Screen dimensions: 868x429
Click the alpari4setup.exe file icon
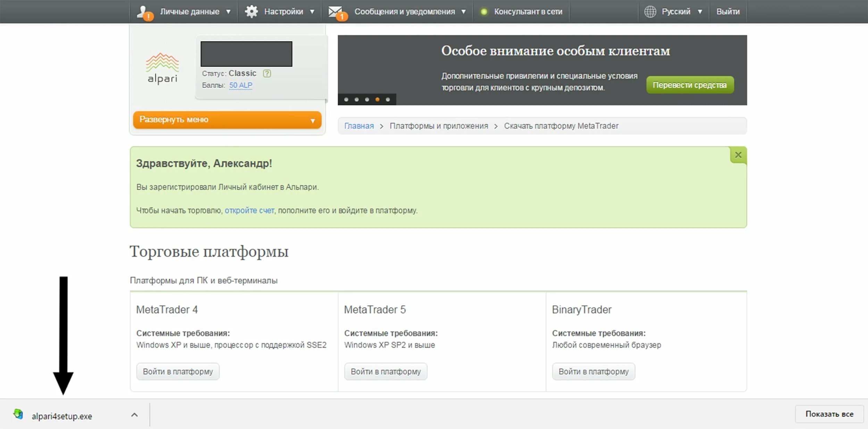tap(18, 414)
